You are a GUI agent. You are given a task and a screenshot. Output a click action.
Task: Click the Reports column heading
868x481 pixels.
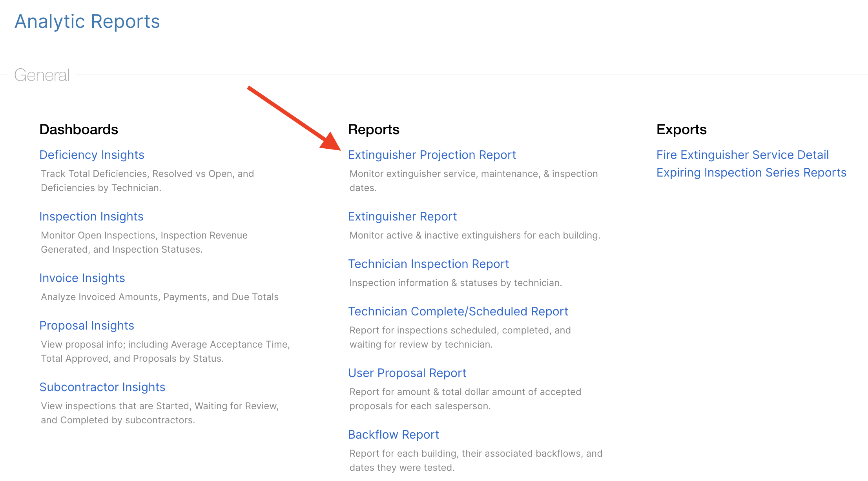click(x=374, y=129)
